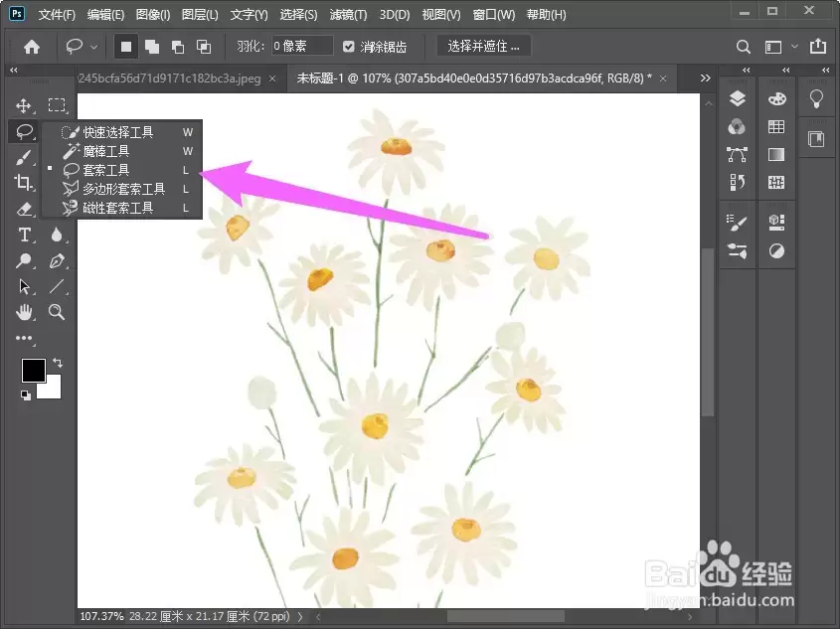This screenshot has height=629, width=840.
Task: Click the 羽化 feather input field
Action: (301, 46)
